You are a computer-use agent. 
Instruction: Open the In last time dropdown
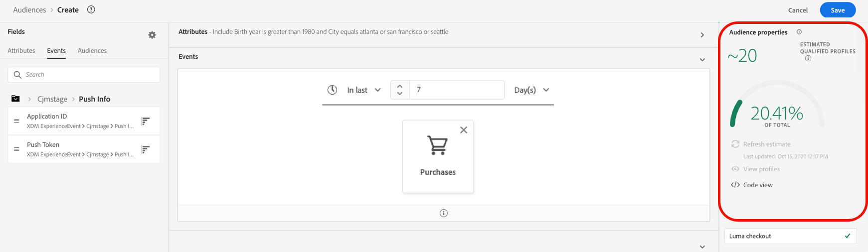364,90
